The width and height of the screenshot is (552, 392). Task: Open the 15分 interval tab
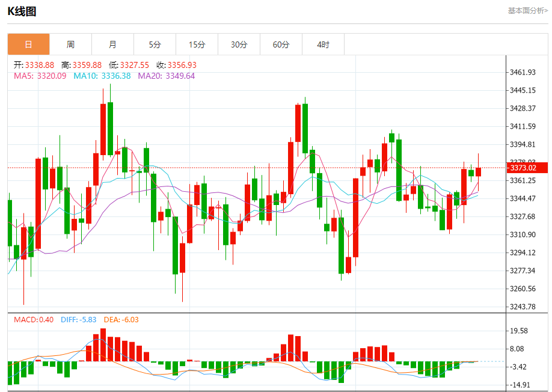point(197,44)
